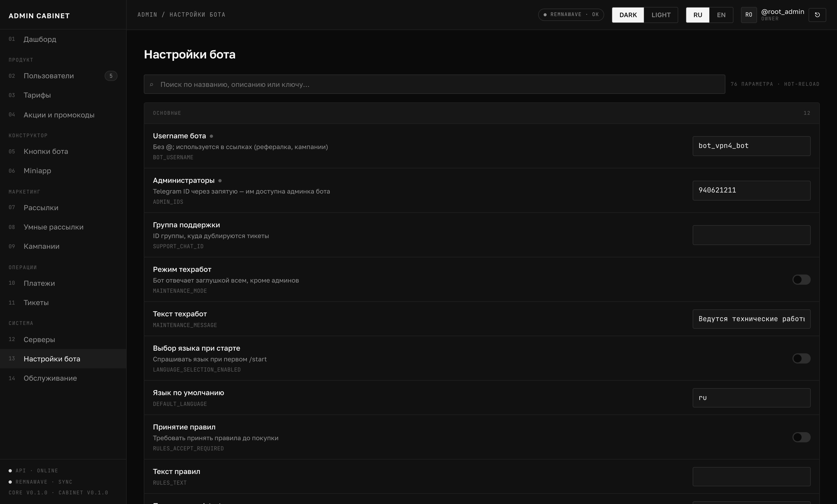The height and width of the screenshot is (504, 837).
Task: Click the RULES_ACCEPT_REQUIRED key label
Action: pos(188,448)
